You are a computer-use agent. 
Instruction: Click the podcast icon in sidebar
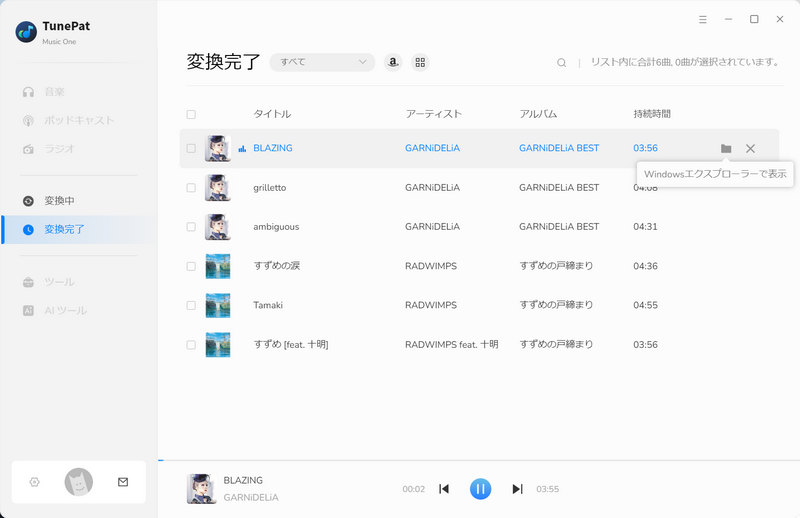pos(29,120)
